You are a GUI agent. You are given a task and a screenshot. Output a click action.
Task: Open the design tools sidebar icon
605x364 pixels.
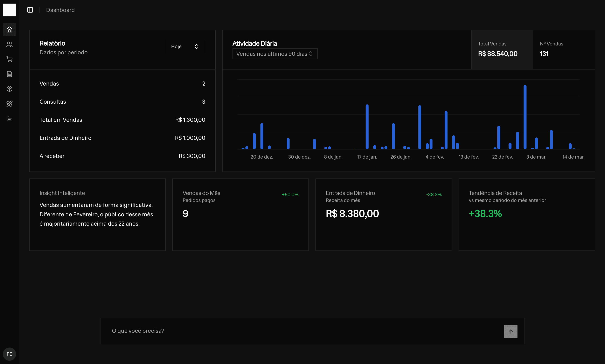[x=9, y=104]
